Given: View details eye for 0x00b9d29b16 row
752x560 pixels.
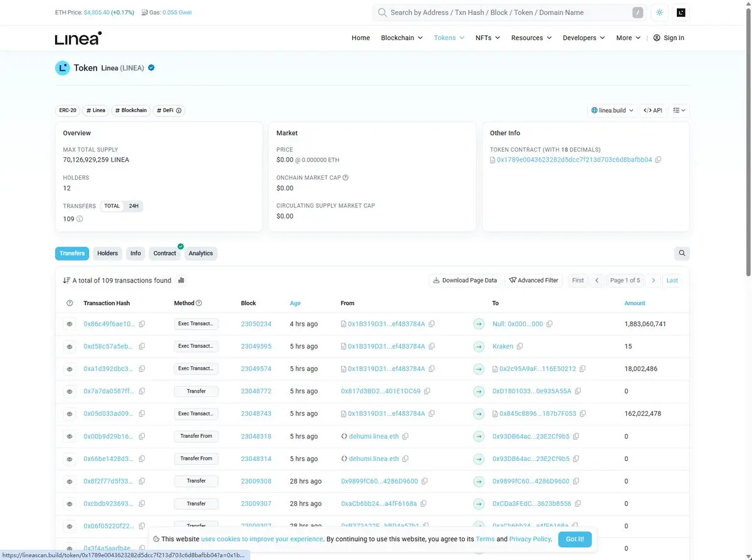Looking at the screenshot, I should pos(70,437).
